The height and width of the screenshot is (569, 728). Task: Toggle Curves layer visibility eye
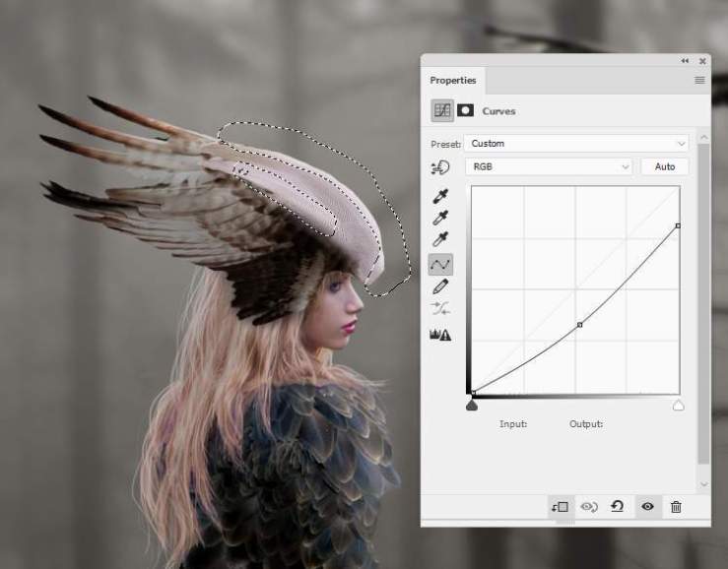[647, 506]
